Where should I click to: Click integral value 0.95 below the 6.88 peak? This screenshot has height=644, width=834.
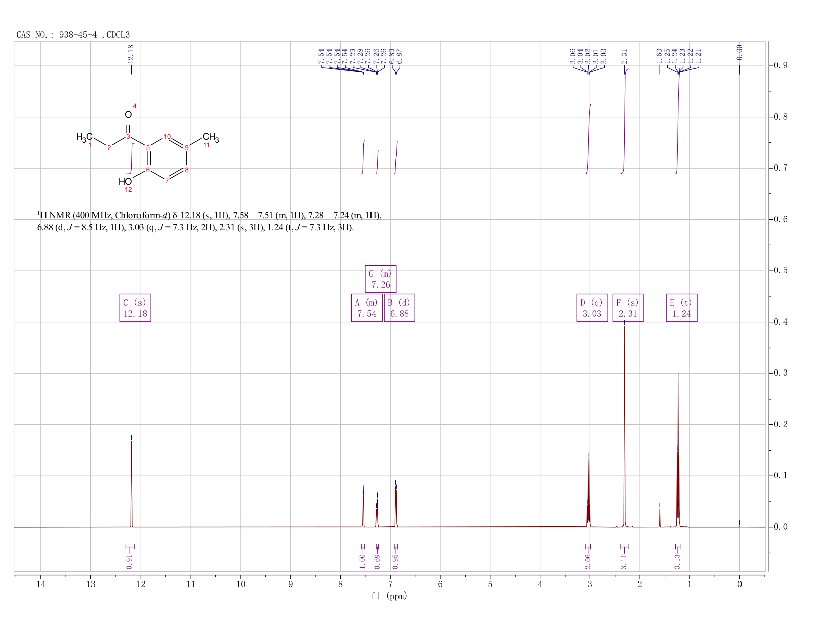click(x=396, y=561)
